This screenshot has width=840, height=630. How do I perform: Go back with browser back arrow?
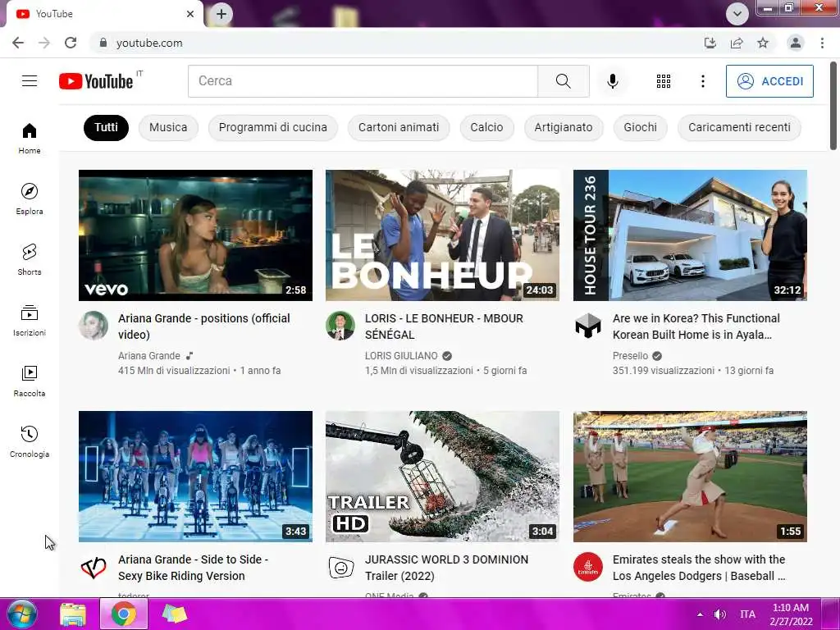click(18, 43)
